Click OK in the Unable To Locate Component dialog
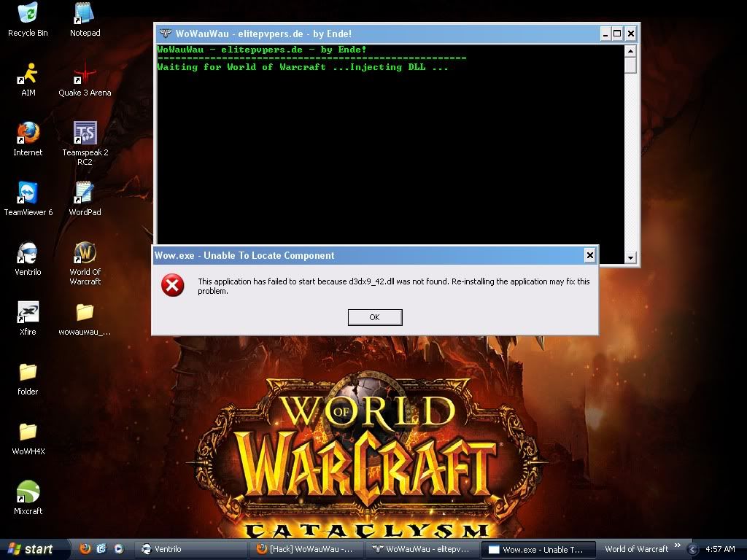 [375, 317]
